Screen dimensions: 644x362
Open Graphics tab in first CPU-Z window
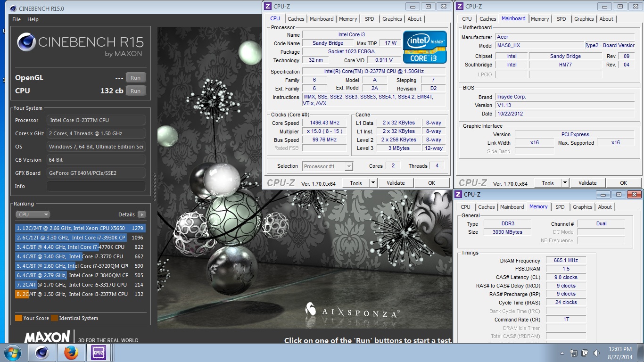pos(392,19)
